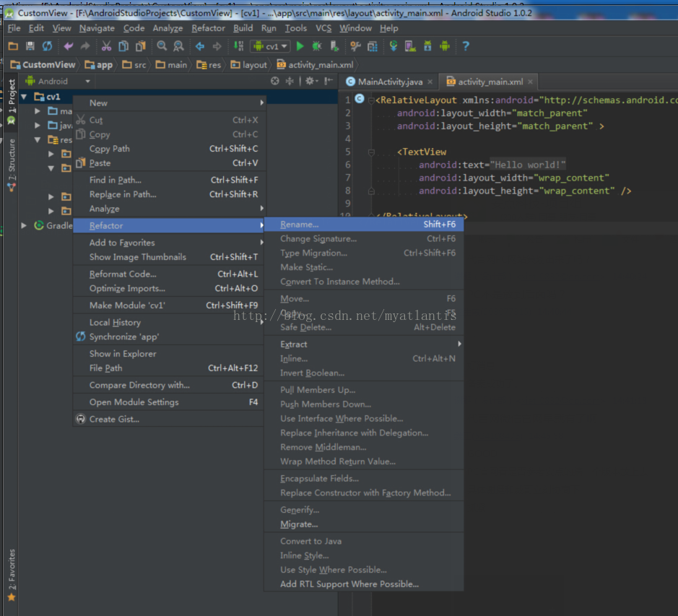Image resolution: width=678 pixels, height=616 pixels.
Task: Click the Undo arrow icon
Action: pyautogui.click(x=69, y=45)
